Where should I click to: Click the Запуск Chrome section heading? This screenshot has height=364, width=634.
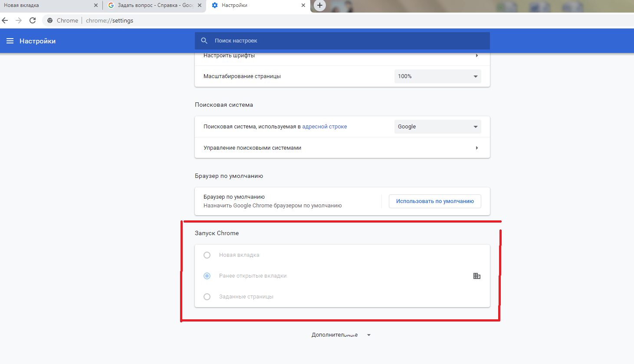[217, 233]
